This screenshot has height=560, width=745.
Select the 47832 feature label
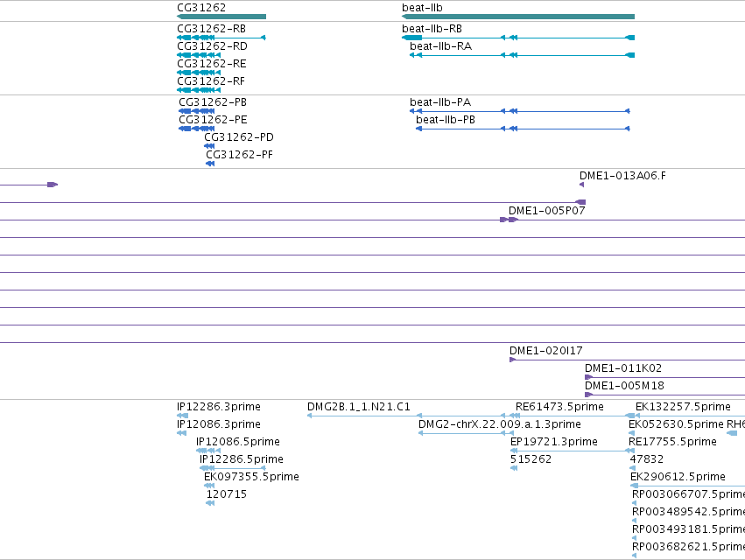647,459
